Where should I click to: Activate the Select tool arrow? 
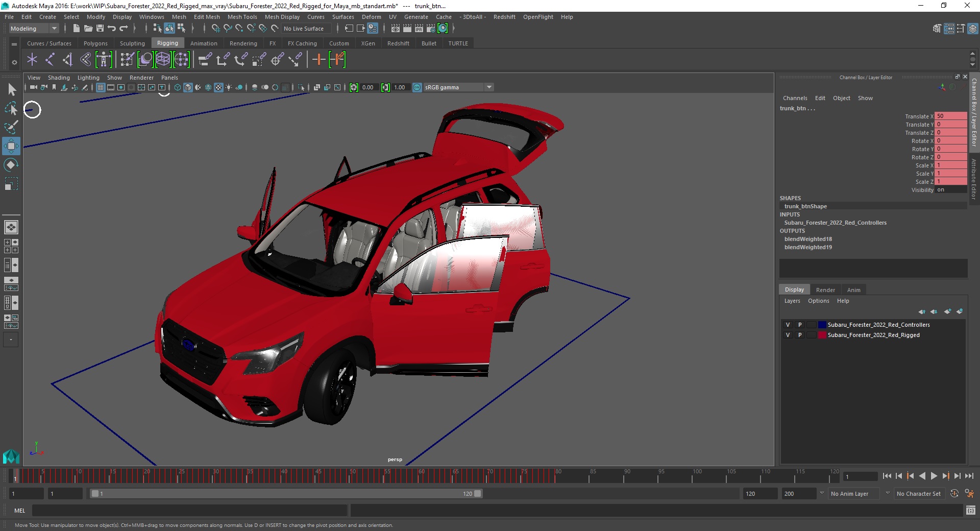(x=11, y=90)
